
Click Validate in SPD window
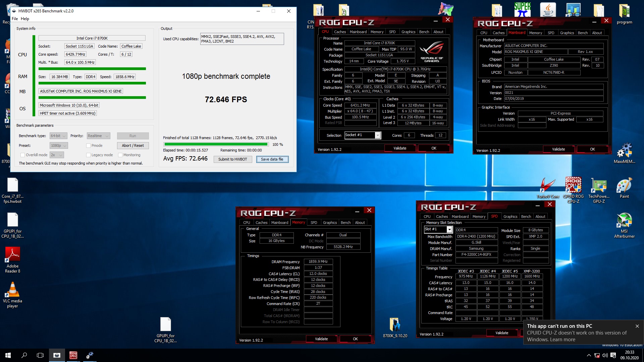point(502,333)
